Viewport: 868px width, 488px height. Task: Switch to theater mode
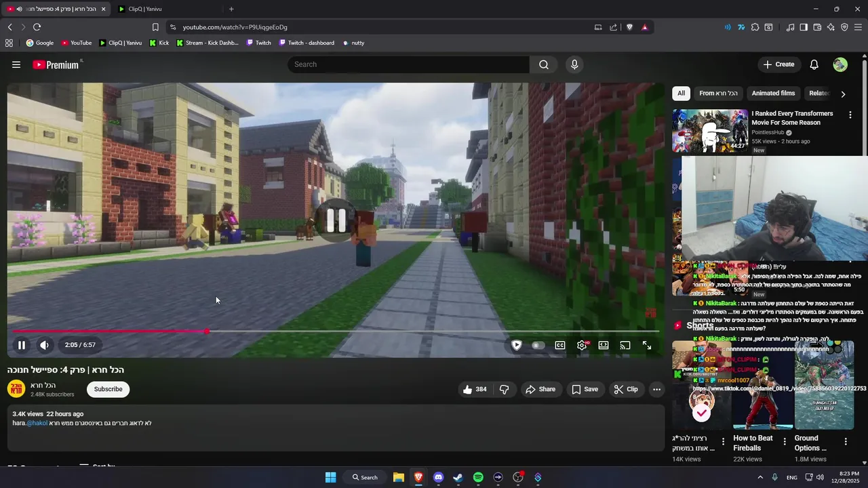click(x=604, y=345)
